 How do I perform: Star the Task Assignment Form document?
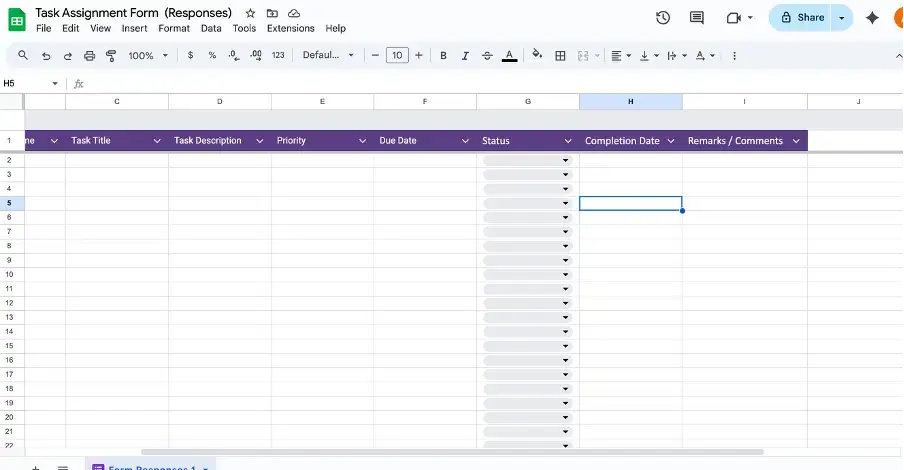click(x=250, y=13)
